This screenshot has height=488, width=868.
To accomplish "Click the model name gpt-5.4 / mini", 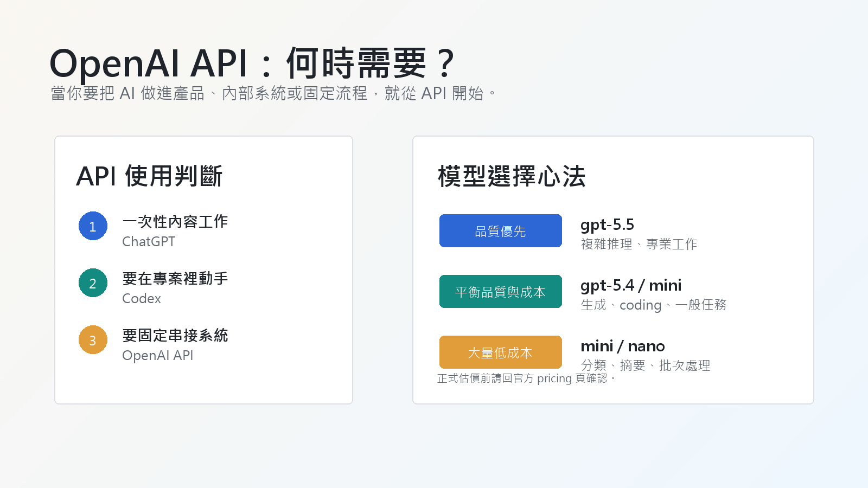I will tap(631, 285).
